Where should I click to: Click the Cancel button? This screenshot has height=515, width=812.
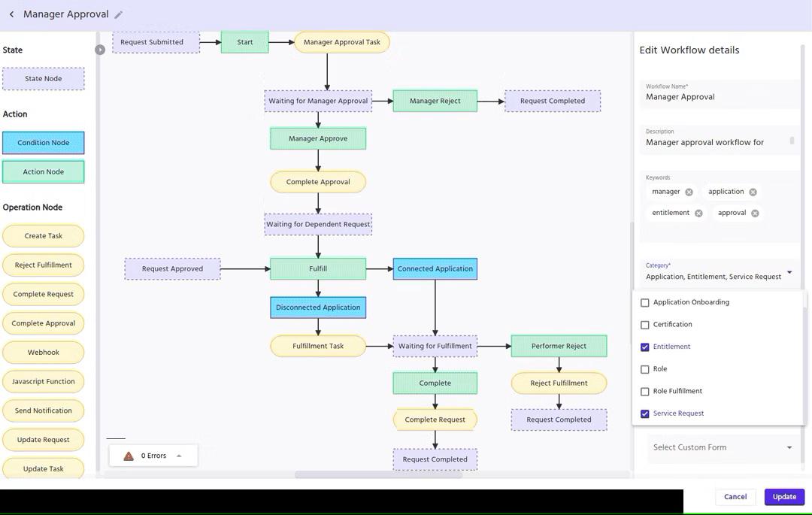pos(735,497)
